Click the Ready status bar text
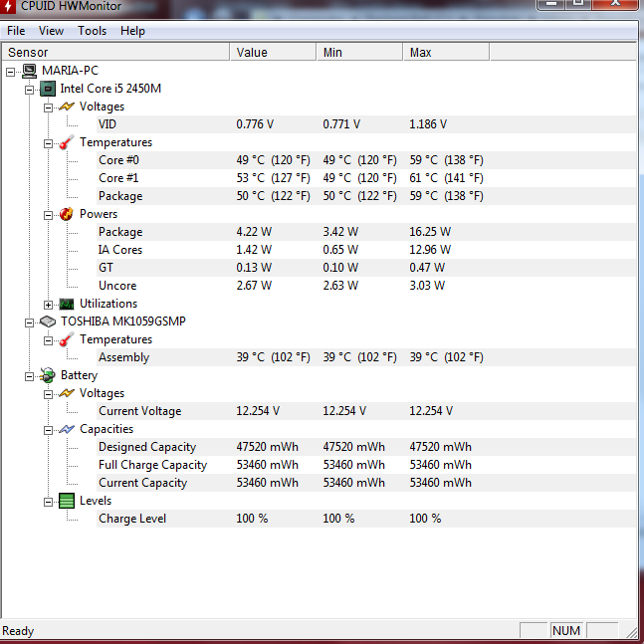This screenshot has width=644, height=644. (18, 631)
